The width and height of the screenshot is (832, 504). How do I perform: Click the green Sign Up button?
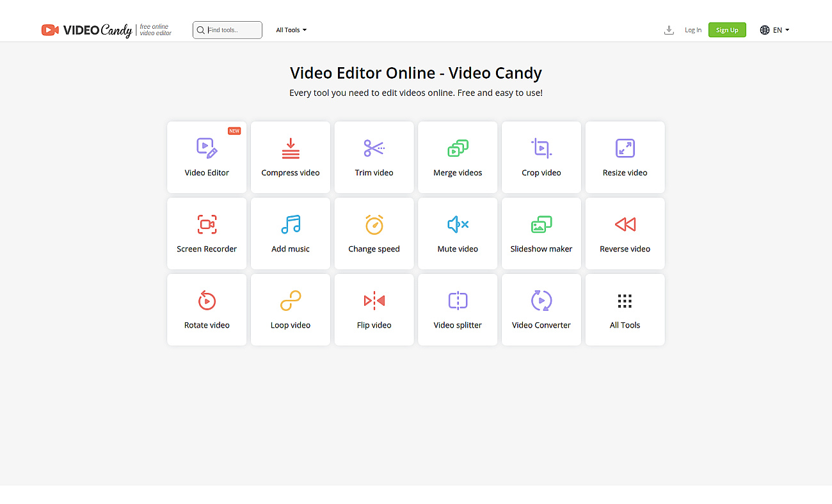coord(727,30)
